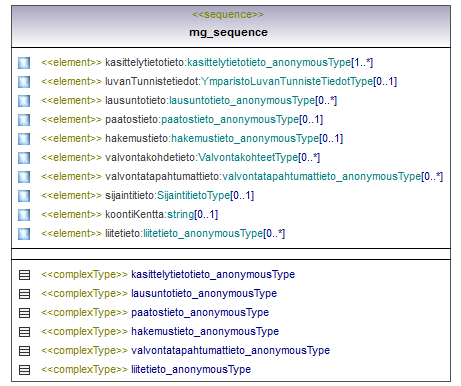Select the luvanTunnistetiedot element row text
461x386 pixels.
[x=219, y=82]
